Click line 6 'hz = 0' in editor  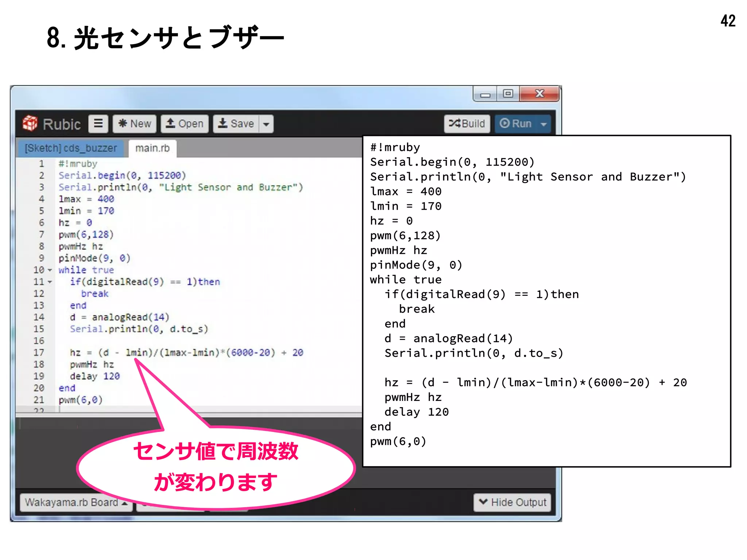click(x=75, y=223)
